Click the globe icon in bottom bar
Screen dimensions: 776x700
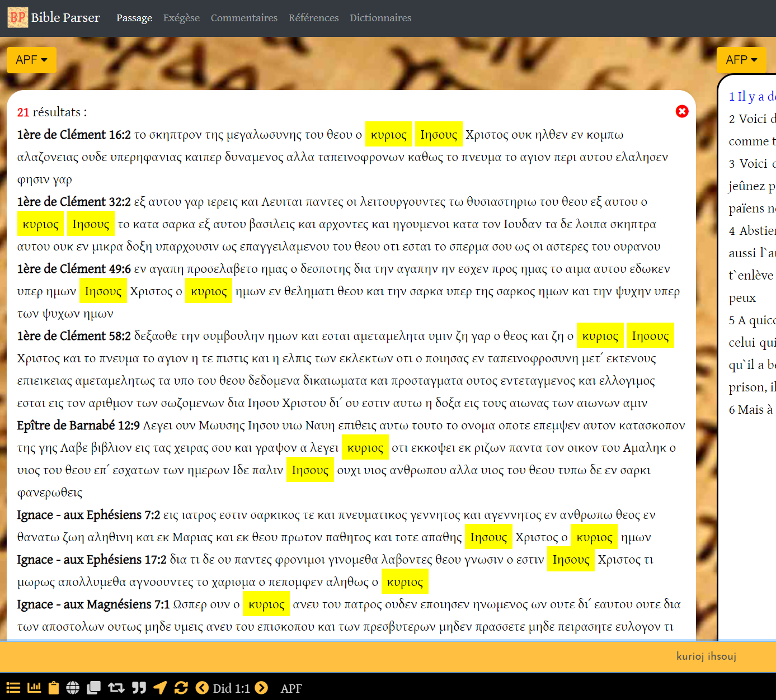(73, 688)
